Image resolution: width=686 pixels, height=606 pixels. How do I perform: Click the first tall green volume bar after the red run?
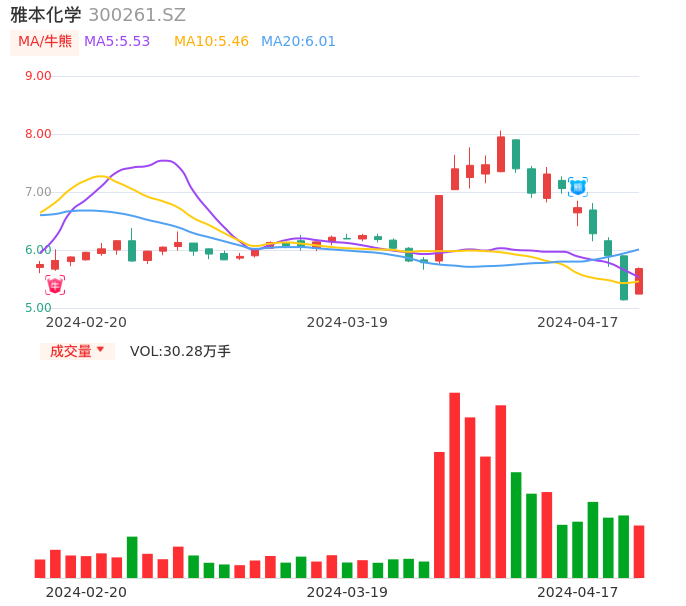tap(516, 525)
